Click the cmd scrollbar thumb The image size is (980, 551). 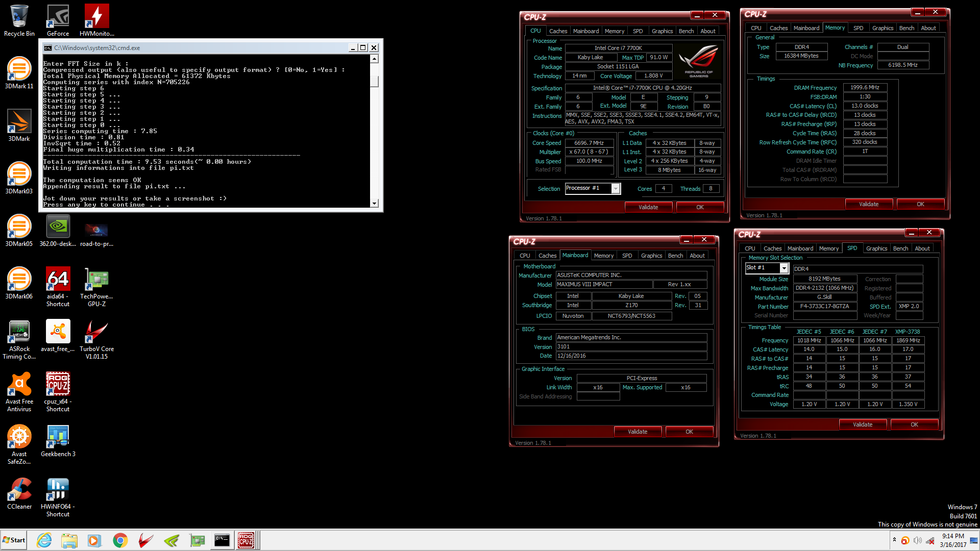[374, 82]
